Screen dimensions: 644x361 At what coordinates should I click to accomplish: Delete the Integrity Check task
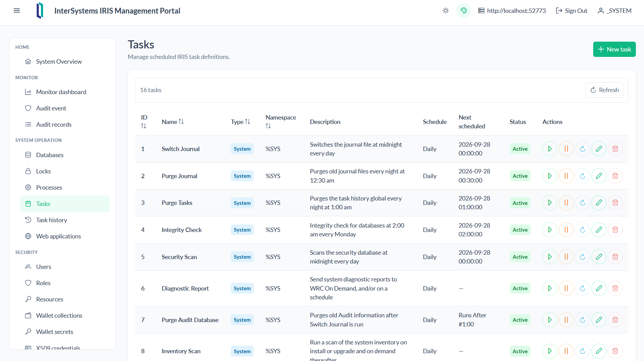click(615, 230)
